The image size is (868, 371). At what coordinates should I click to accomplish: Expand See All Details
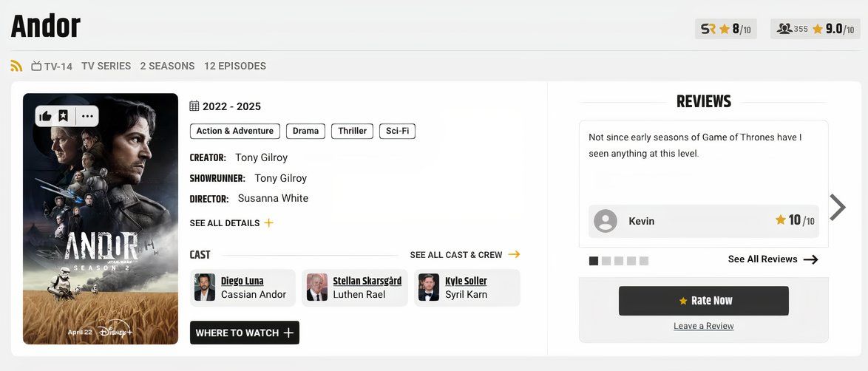point(231,223)
